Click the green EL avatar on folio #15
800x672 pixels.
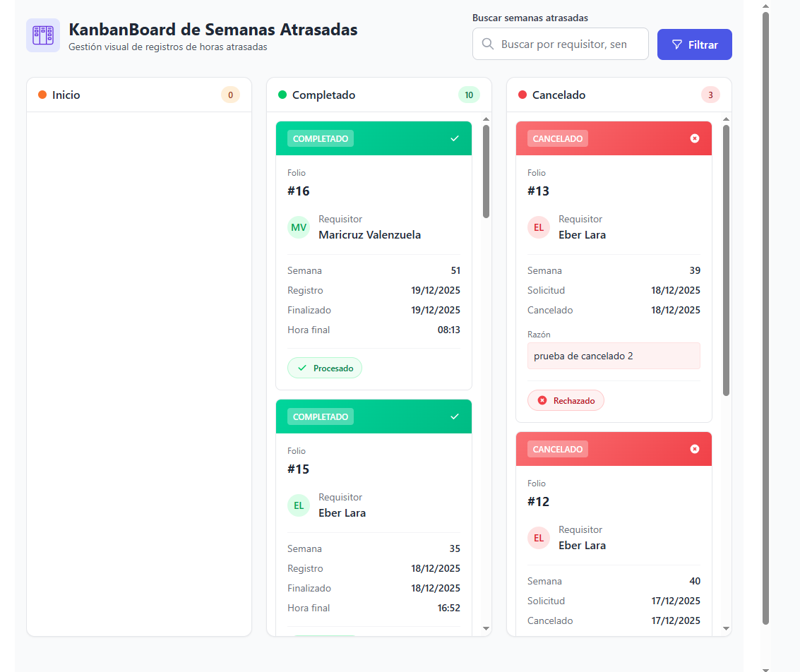[x=299, y=505]
